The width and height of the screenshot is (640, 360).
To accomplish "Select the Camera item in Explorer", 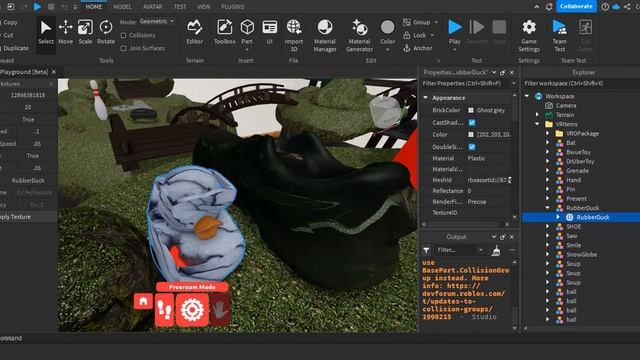I will (x=566, y=106).
